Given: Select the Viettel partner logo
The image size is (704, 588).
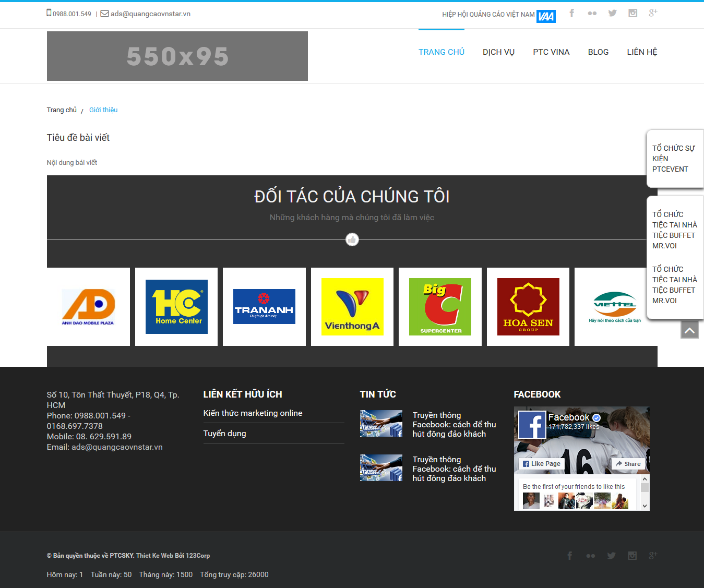Looking at the screenshot, I should 615,307.
